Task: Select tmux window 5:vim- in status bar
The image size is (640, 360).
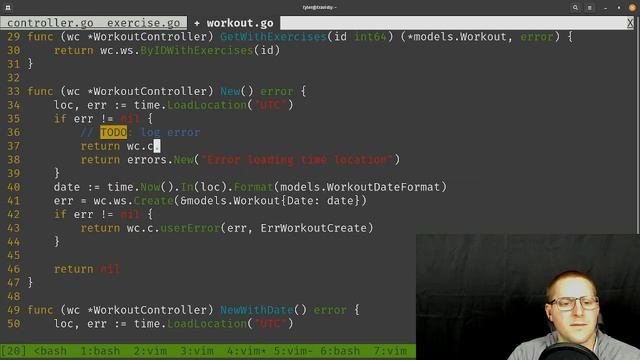Action: (293, 351)
